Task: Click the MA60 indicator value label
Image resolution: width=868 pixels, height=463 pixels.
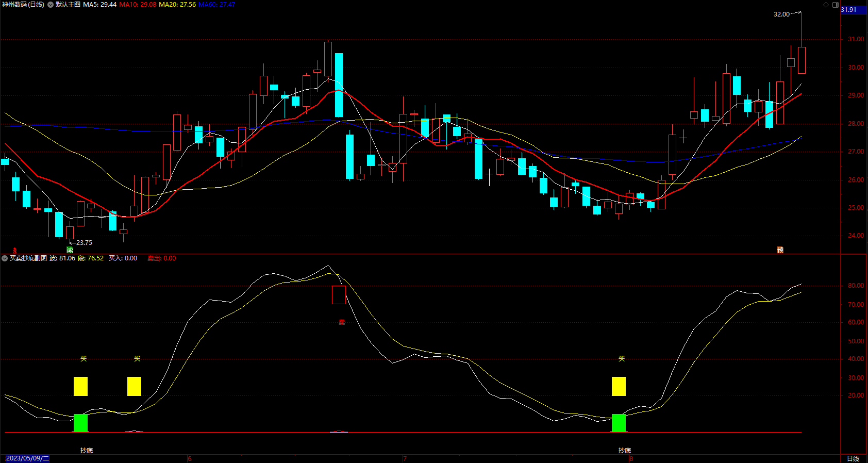Action: (217, 5)
